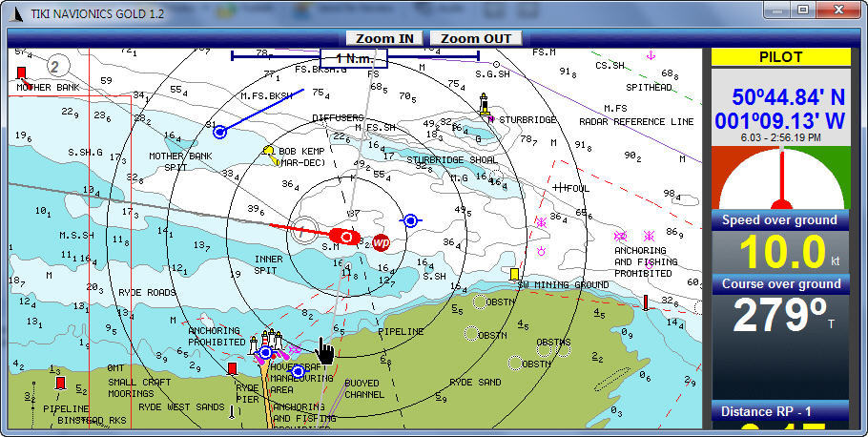Select the red Mother Bank buoy
Screen dimensions: 868x437
pos(21,73)
